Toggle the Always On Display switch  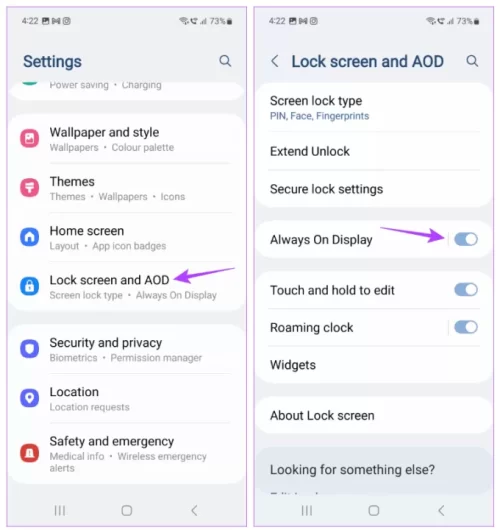click(x=466, y=239)
